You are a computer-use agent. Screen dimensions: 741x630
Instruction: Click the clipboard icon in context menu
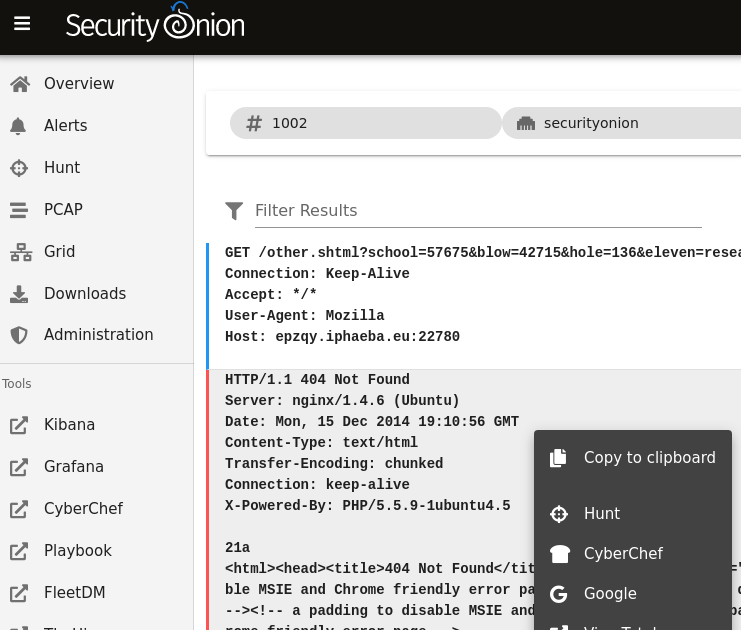click(559, 458)
